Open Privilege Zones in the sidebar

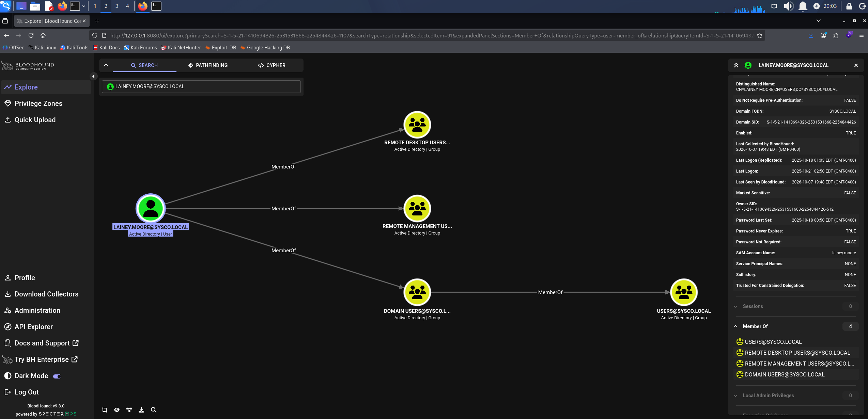46,103
